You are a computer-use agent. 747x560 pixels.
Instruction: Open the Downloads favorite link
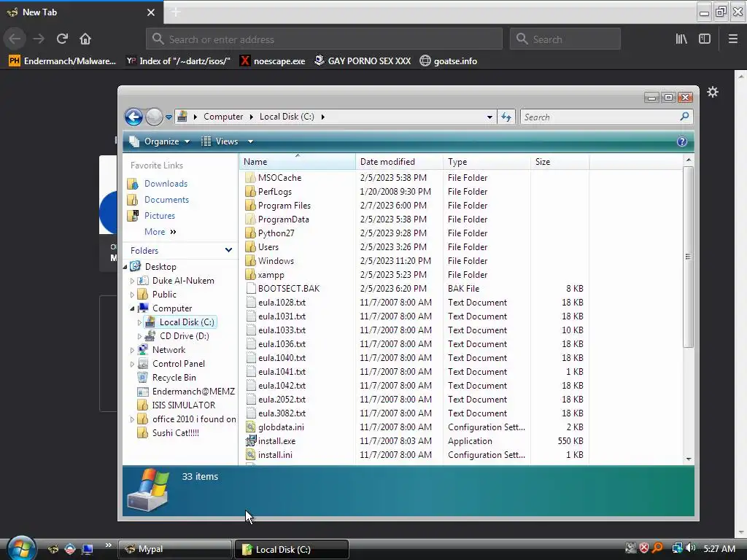tap(166, 184)
